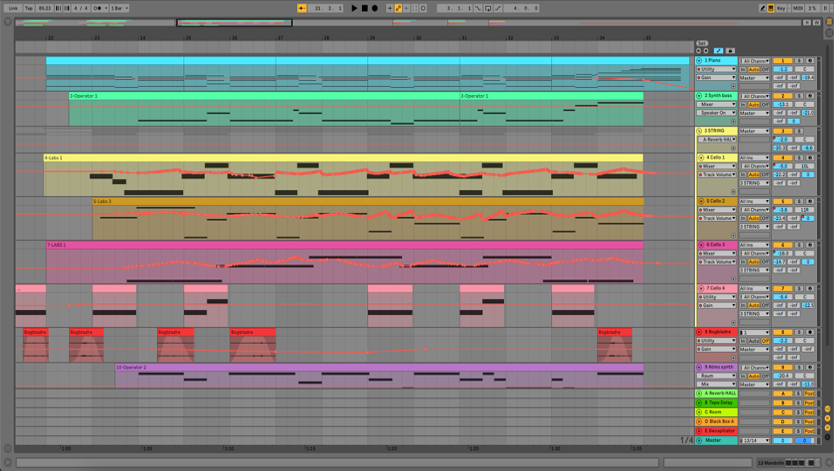Toggle computer MIDI keyboard icon

pyautogui.click(x=771, y=8)
